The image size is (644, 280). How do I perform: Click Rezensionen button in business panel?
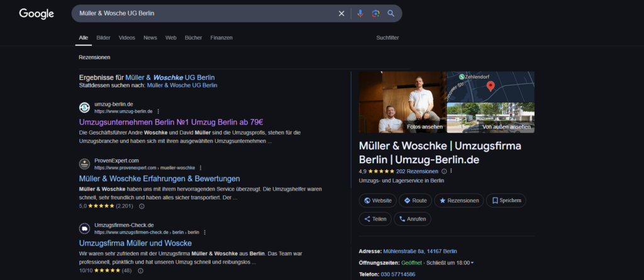point(458,201)
